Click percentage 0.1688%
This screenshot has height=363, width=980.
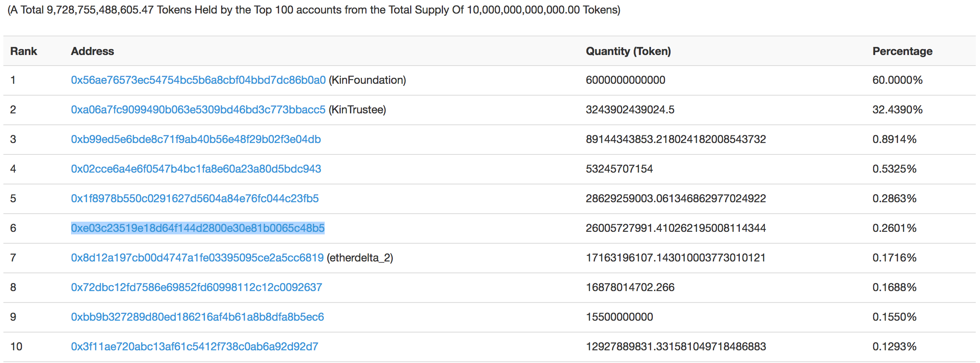pos(895,287)
